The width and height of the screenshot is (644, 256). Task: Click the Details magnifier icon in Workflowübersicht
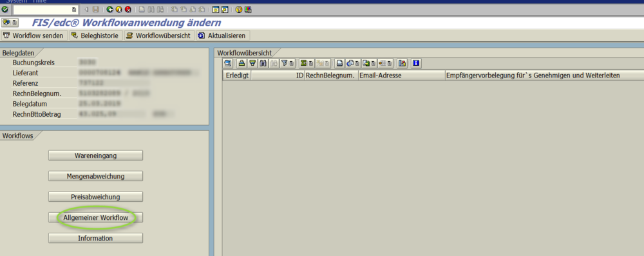coord(228,63)
